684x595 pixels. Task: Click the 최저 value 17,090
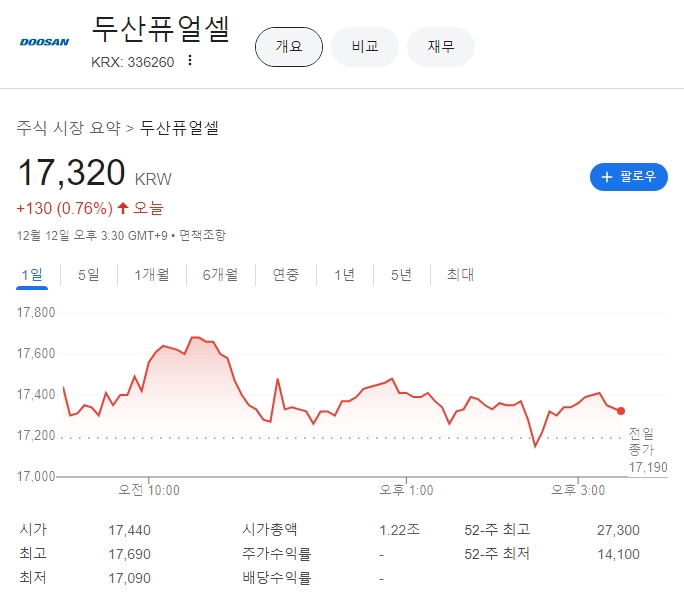[129, 578]
